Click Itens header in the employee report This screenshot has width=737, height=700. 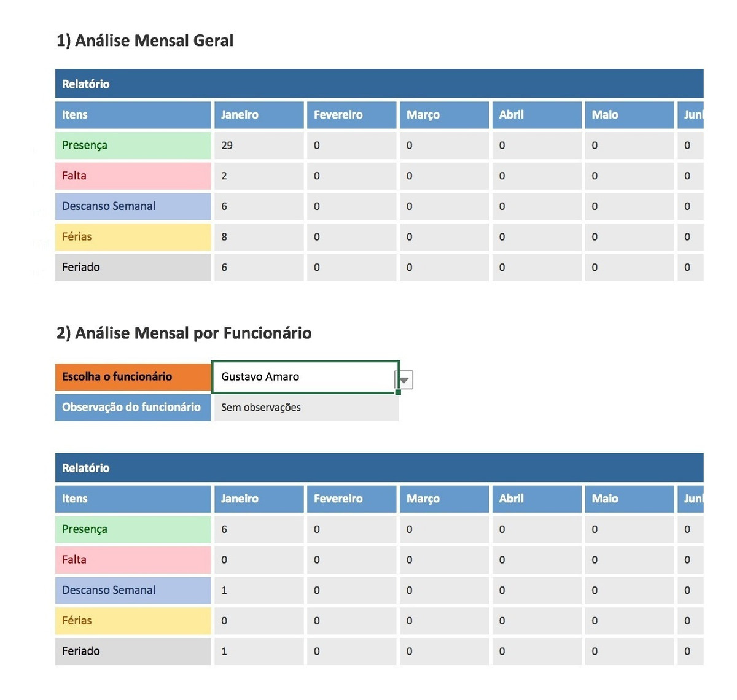(x=133, y=499)
